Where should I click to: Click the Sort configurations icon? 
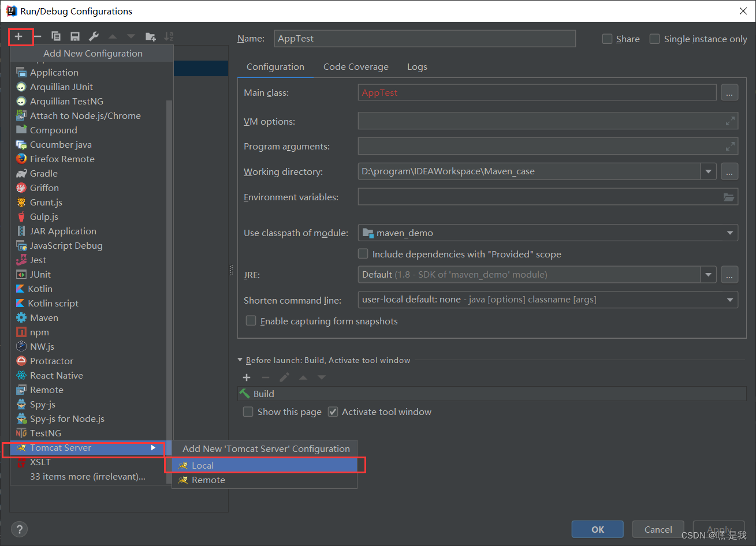pos(169,36)
